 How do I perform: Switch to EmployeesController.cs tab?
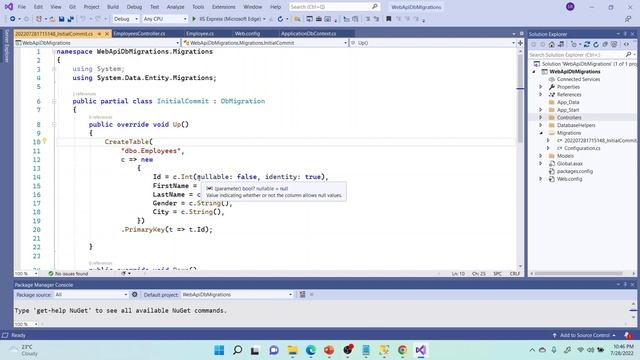coord(139,33)
